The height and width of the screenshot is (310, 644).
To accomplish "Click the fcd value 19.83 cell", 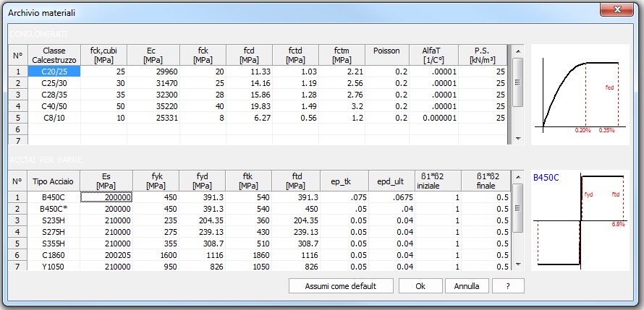I will coord(250,106).
